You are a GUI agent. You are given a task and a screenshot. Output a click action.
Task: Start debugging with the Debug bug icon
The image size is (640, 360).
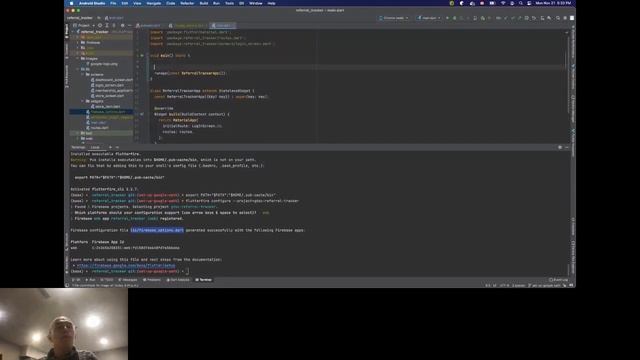tap(454, 18)
